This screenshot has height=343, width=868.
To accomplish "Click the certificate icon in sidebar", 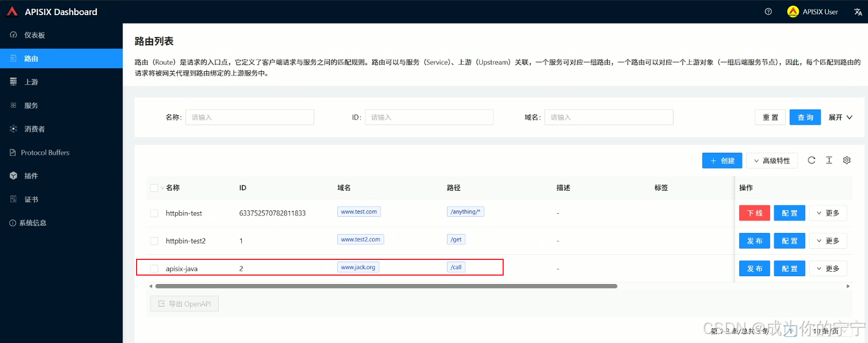I will coord(13,199).
